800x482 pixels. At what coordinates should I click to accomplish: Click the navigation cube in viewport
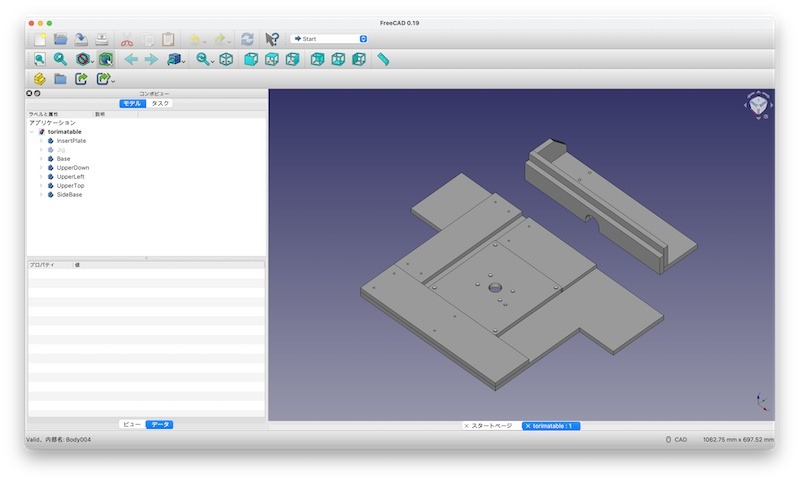click(757, 105)
